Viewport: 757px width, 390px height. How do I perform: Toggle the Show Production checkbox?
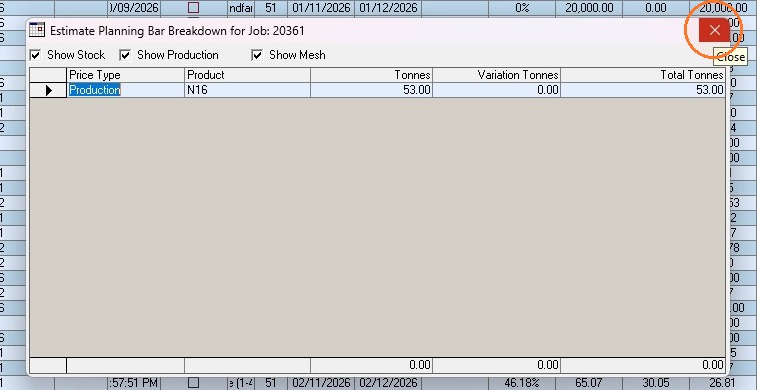point(125,55)
